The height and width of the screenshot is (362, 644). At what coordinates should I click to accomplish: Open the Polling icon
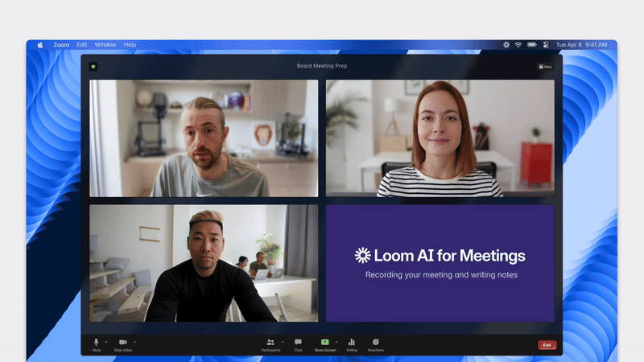click(352, 343)
